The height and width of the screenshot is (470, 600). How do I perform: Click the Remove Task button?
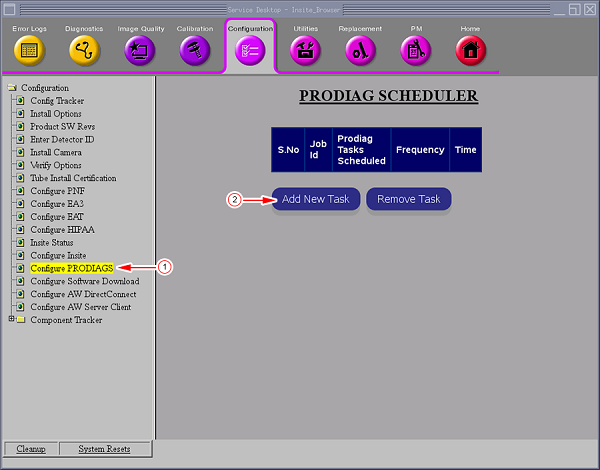408,199
